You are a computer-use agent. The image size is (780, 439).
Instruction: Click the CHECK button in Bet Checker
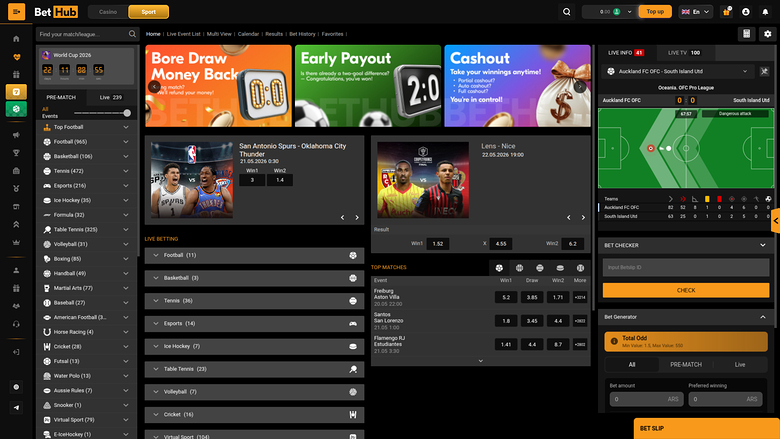(x=685, y=290)
